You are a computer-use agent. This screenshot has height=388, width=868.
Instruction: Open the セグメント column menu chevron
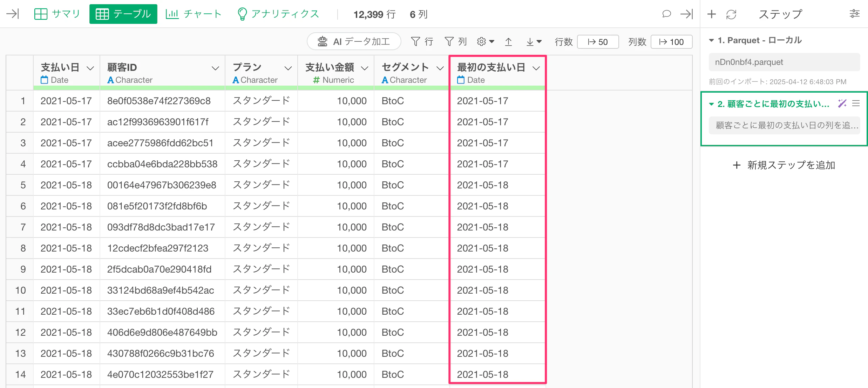pyautogui.click(x=440, y=68)
